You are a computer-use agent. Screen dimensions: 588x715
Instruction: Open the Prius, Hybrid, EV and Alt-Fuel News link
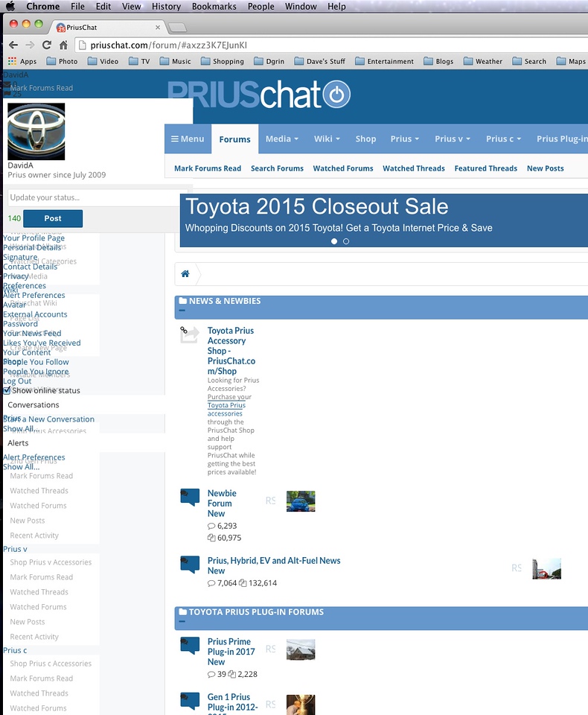pyautogui.click(x=274, y=560)
